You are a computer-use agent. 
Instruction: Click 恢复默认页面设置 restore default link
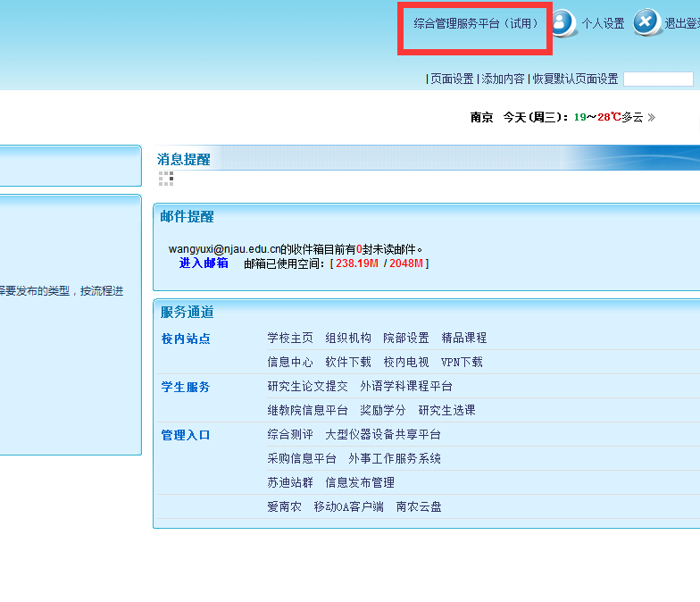click(576, 79)
